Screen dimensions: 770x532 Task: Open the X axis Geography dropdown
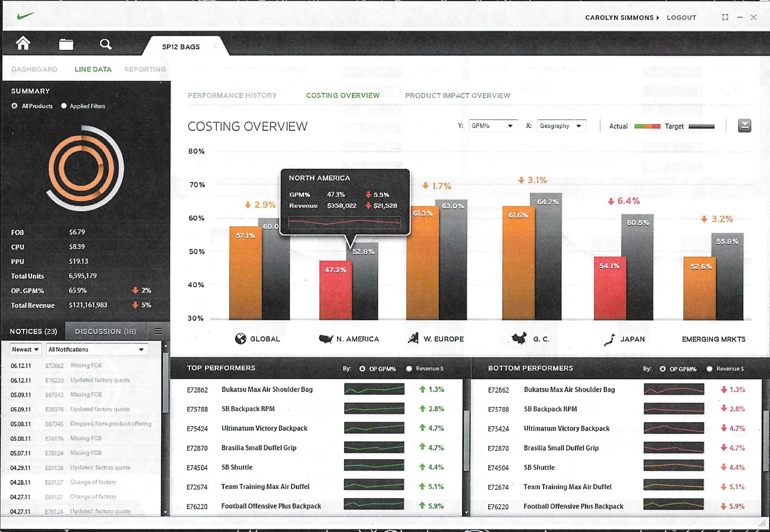click(x=561, y=126)
